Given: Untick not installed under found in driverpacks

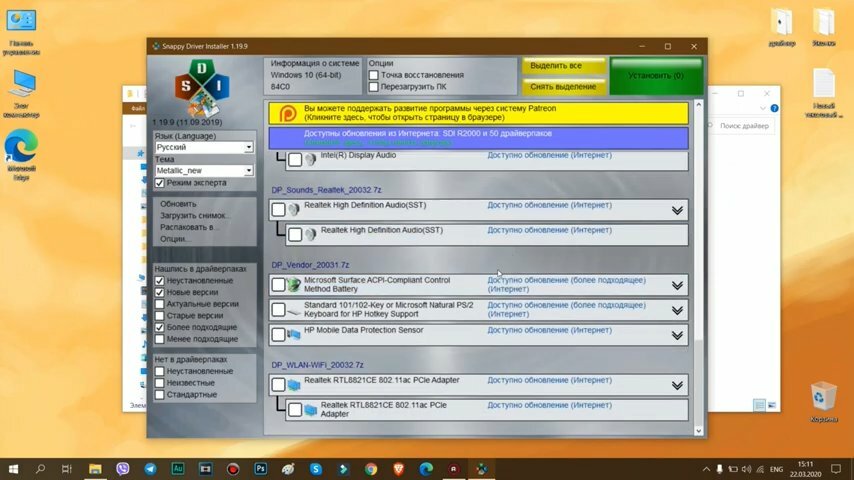Looking at the screenshot, I should (160, 281).
